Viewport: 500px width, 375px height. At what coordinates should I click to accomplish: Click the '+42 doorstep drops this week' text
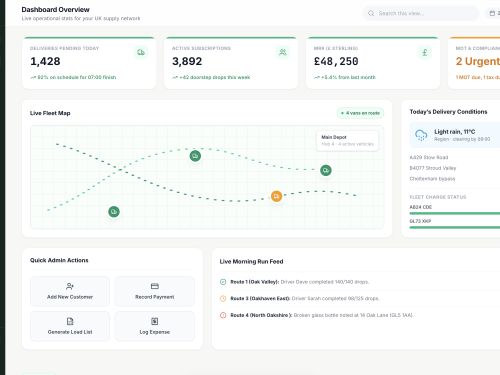pos(215,77)
